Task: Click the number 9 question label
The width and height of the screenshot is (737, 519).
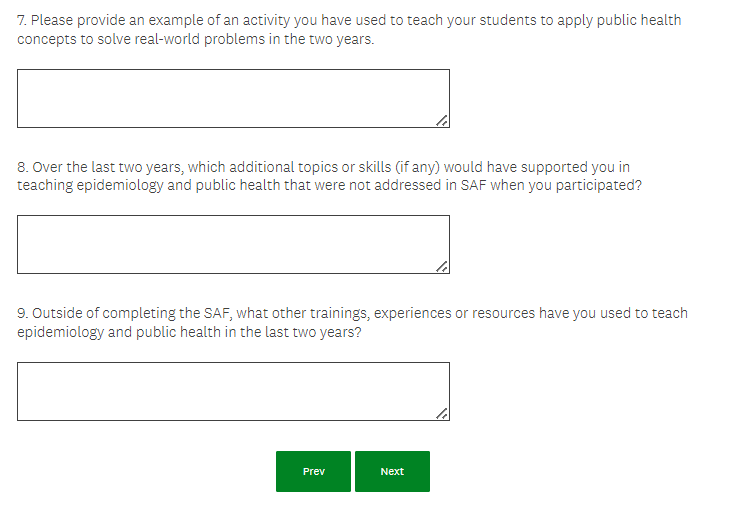Action: click(22, 313)
